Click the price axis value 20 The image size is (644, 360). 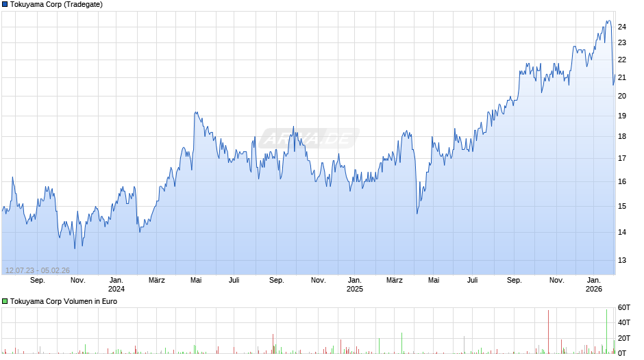622,96
